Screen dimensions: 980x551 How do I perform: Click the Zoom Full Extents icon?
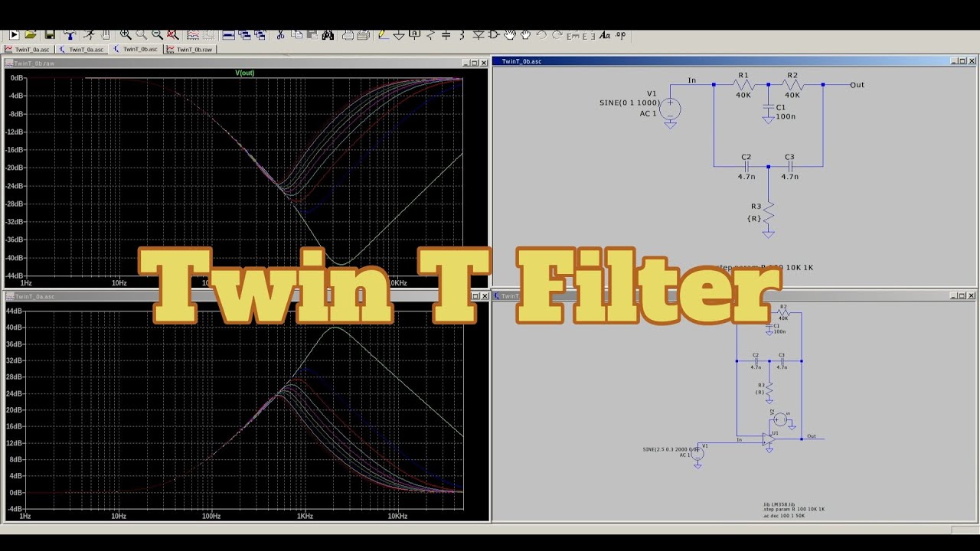tap(173, 34)
